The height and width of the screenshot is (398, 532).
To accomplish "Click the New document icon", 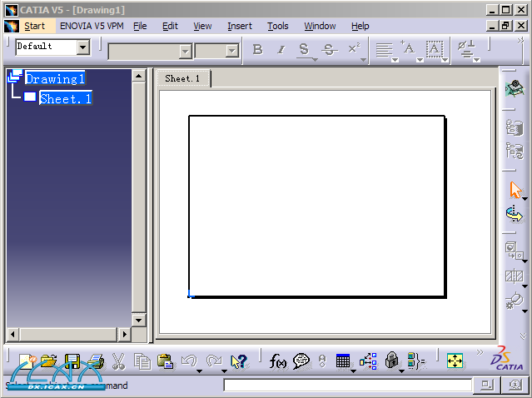I will click(27, 361).
